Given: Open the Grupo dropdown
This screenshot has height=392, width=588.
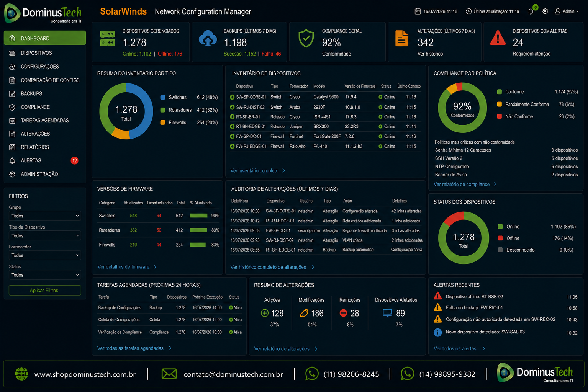Looking at the screenshot, I should coord(45,216).
